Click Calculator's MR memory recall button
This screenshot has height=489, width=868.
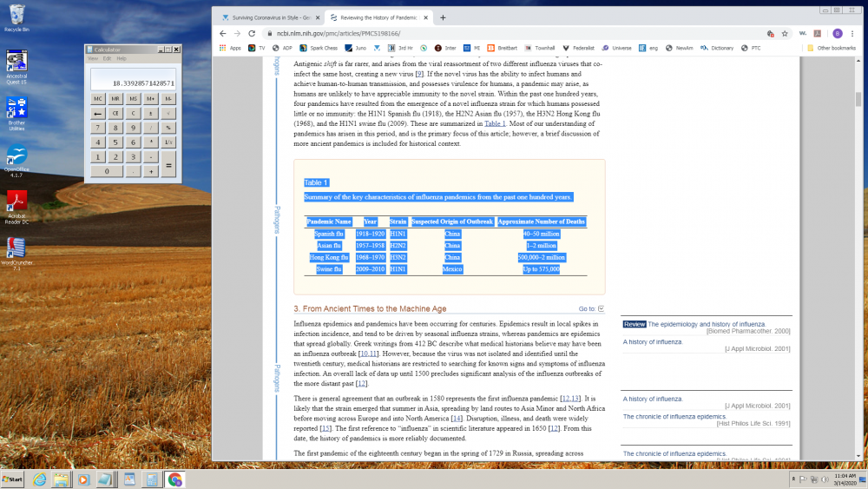[115, 98]
